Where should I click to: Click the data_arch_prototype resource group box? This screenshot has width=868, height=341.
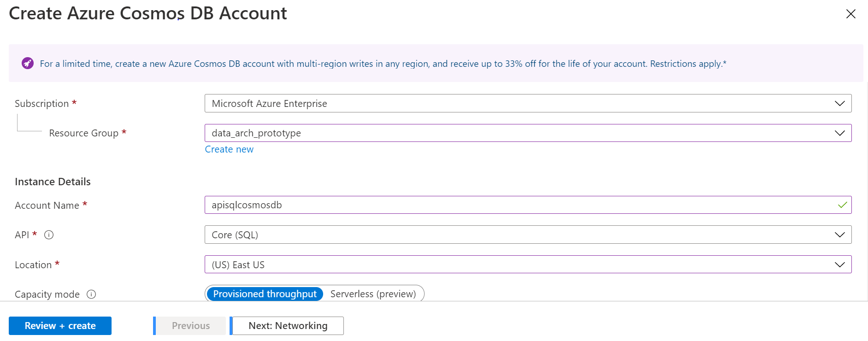tap(507, 133)
